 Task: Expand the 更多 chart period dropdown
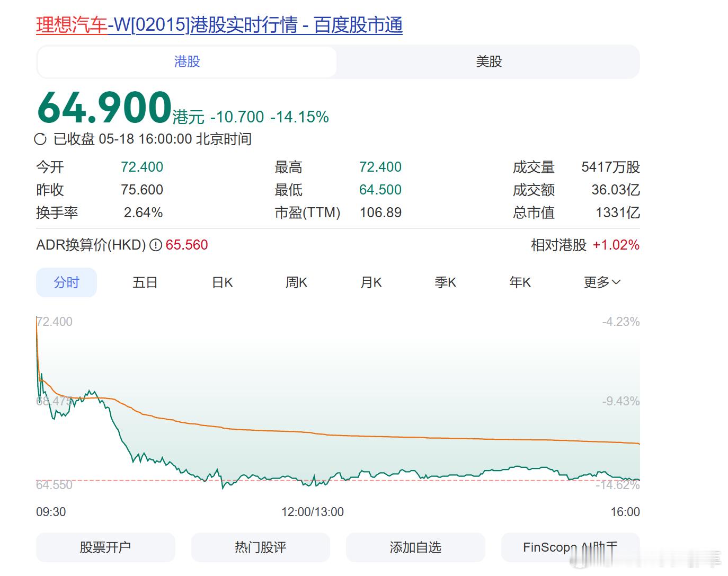tap(602, 282)
